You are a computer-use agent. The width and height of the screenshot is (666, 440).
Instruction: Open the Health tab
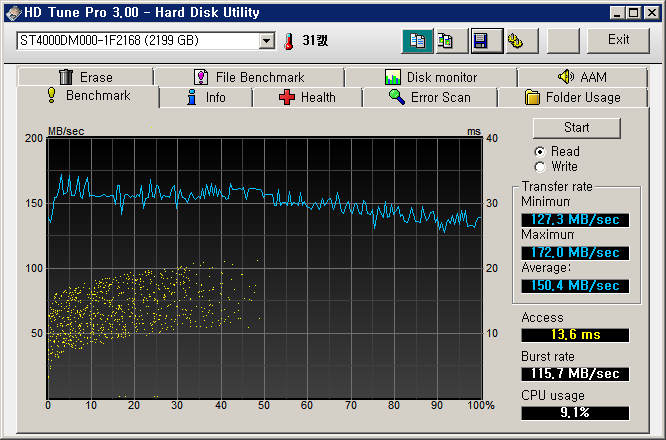click(x=308, y=98)
